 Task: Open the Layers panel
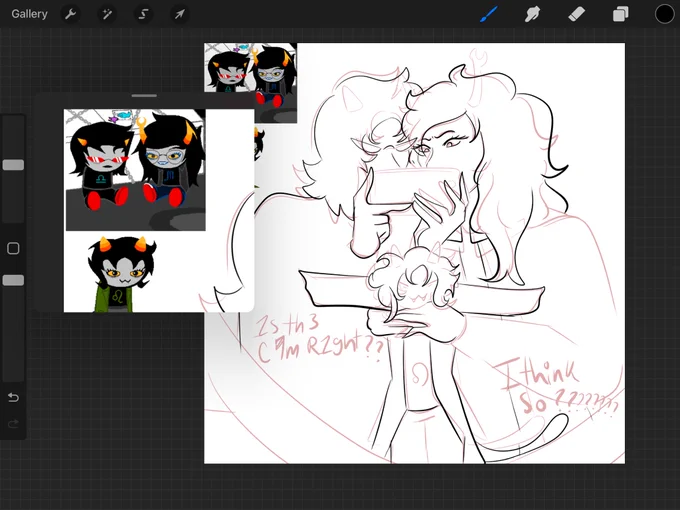(620, 14)
